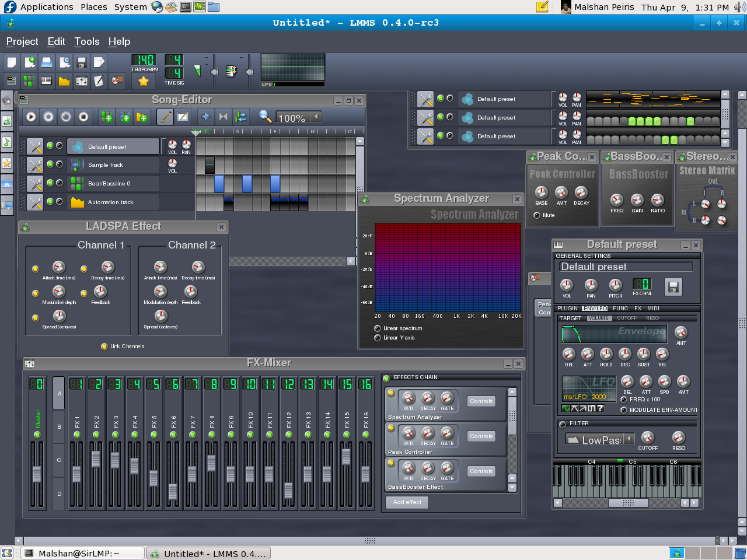Open Controls for Spectrum Analyzer effect
Screen dimensions: 747x560
[x=481, y=401]
